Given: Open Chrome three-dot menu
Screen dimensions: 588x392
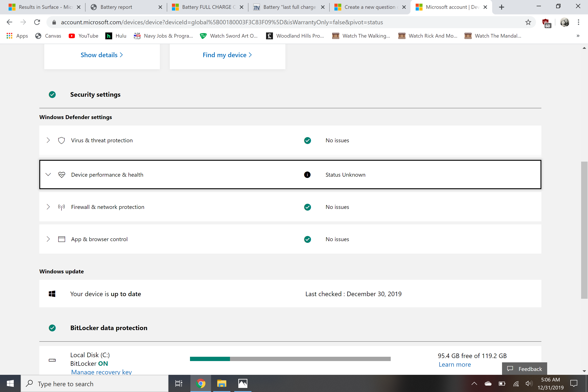Looking at the screenshot, I should click(x=579, y=22).
